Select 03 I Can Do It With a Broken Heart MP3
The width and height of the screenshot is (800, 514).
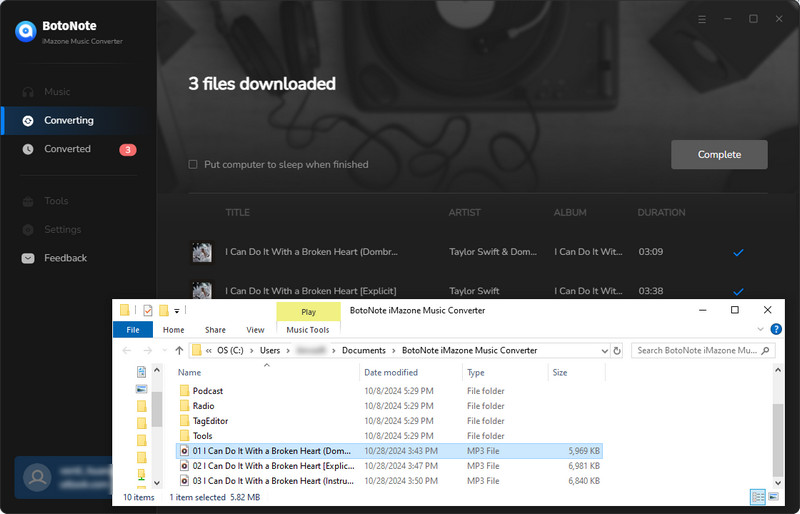point(390,480)
